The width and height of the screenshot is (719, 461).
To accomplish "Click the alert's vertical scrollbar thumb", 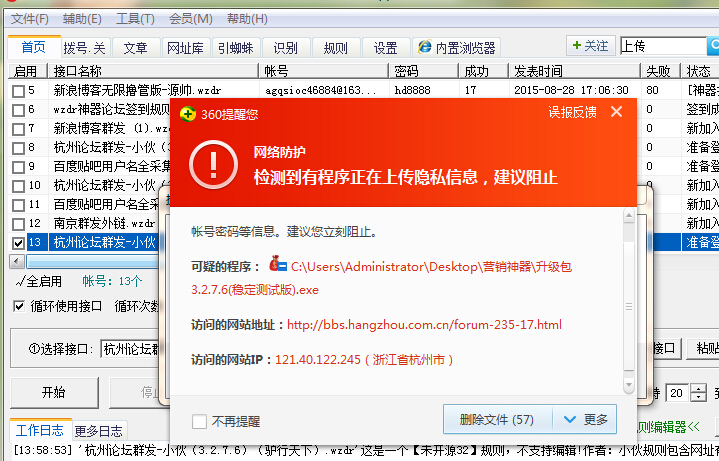I will [x=629, y=306].
